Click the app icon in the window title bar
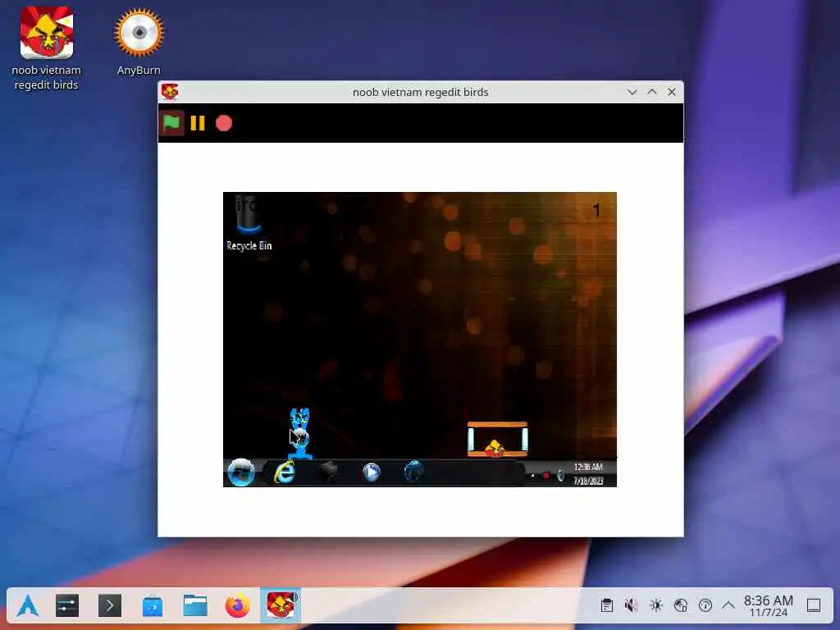Image resolution: width=840 pixels, height=630 pixels. pos(170,92)
